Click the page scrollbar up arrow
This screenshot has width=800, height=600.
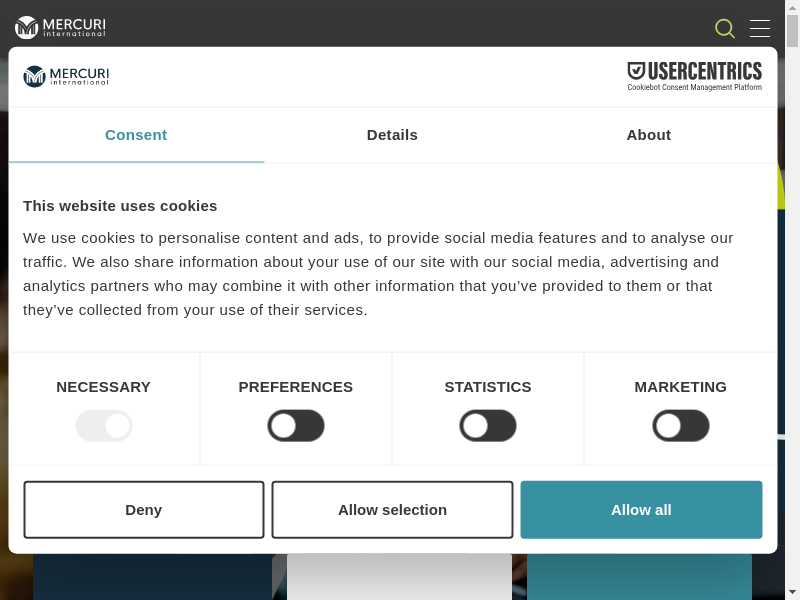coord(793,7)
